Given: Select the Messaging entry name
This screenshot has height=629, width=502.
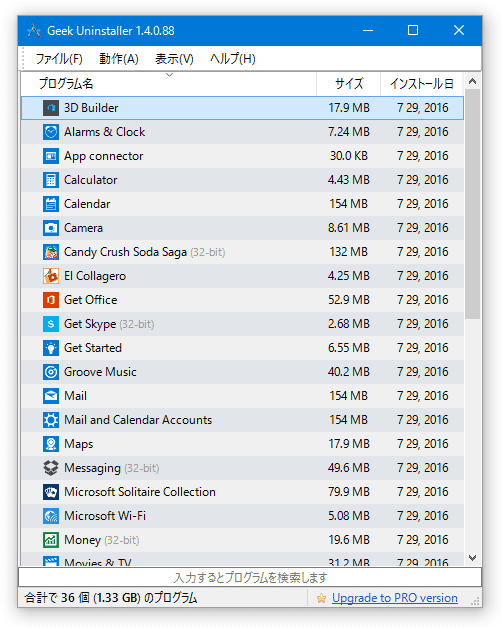Looking at the screenshot, I should (92, 468).
